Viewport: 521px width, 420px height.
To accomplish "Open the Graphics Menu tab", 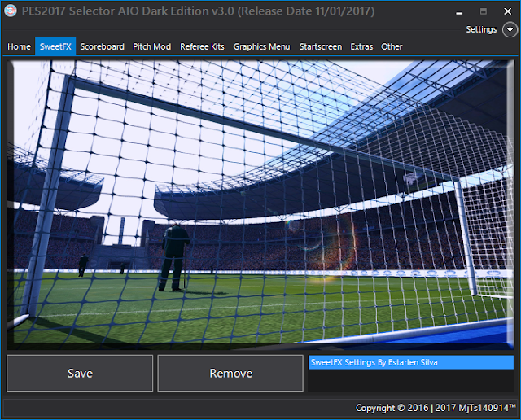I will pyautogui.click(x=261, y=46).
